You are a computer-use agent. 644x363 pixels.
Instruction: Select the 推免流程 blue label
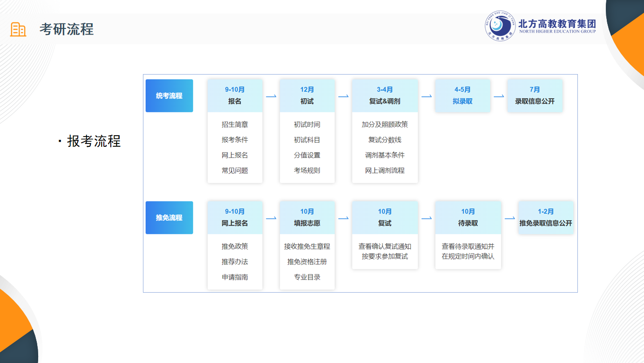click(x=169, y=218)
